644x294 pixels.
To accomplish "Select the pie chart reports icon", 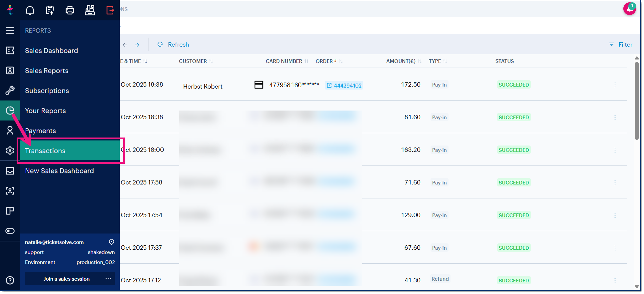I will coord(10,110).
